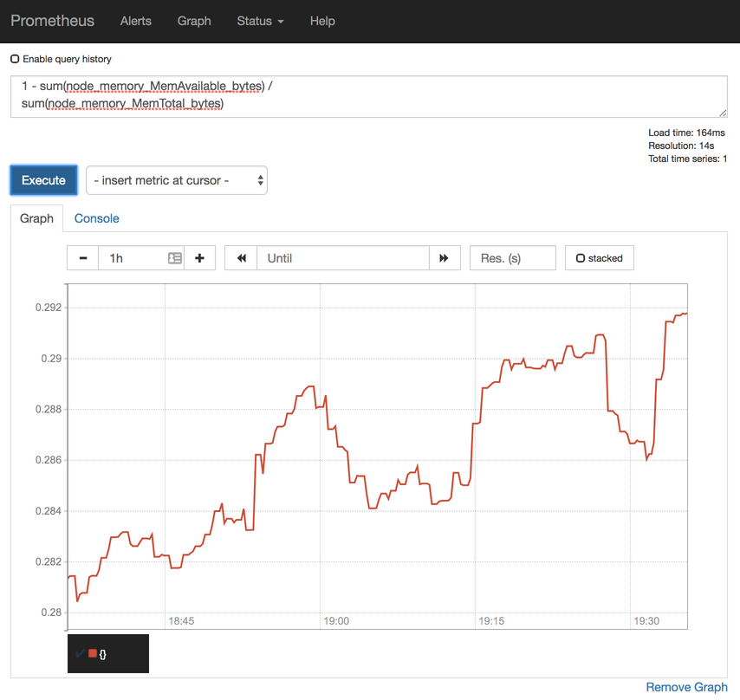740x700 pixels.
Task: Open the calendar picker beside the 1h range
Action: [x=176, y=257]
